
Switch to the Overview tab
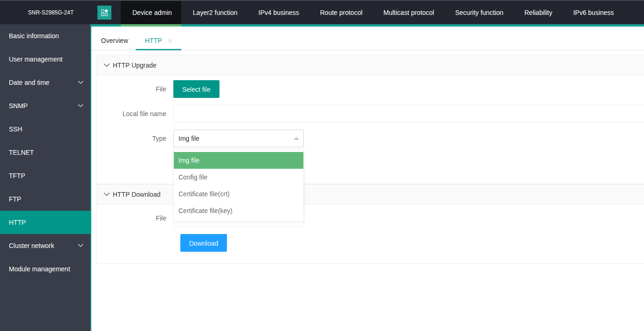coord(115,41)
